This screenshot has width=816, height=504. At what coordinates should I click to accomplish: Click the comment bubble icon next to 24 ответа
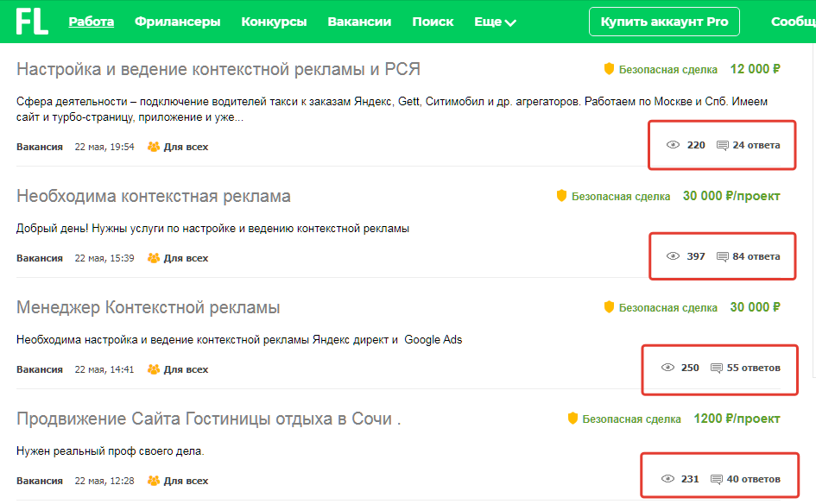click(x=721, y=145)
